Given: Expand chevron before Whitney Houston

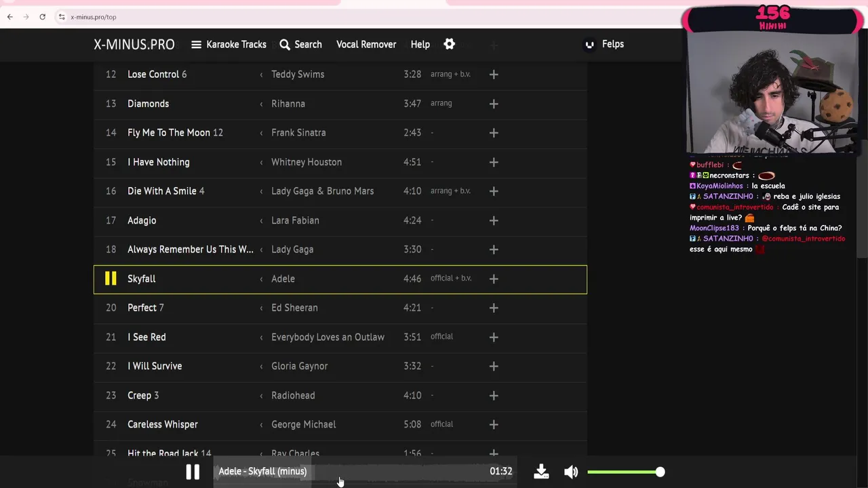Looking at the screenshot, I should 261,162.
